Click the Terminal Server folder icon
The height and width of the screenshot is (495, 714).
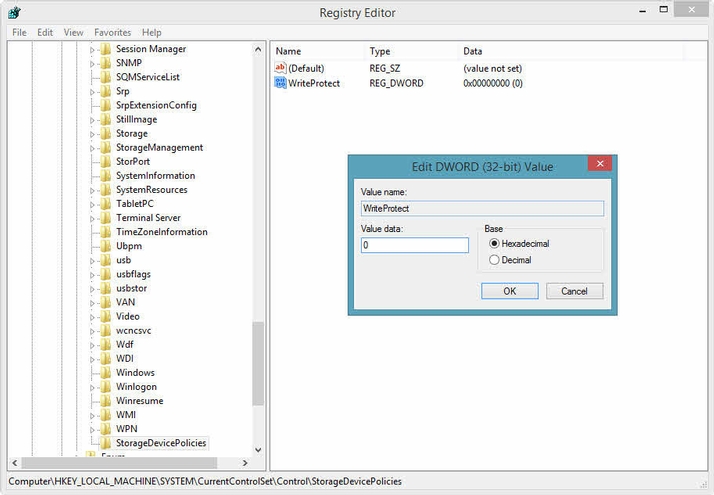point(106,218)
